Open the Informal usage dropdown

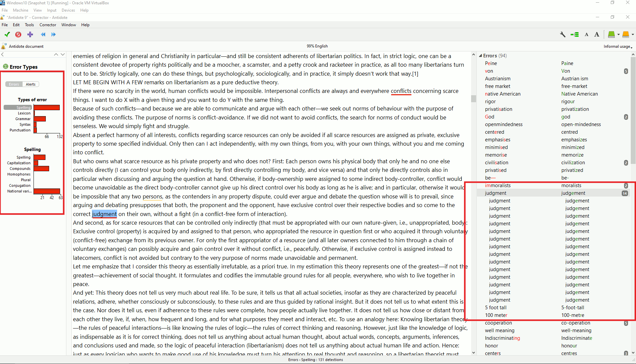coord(618,46)
